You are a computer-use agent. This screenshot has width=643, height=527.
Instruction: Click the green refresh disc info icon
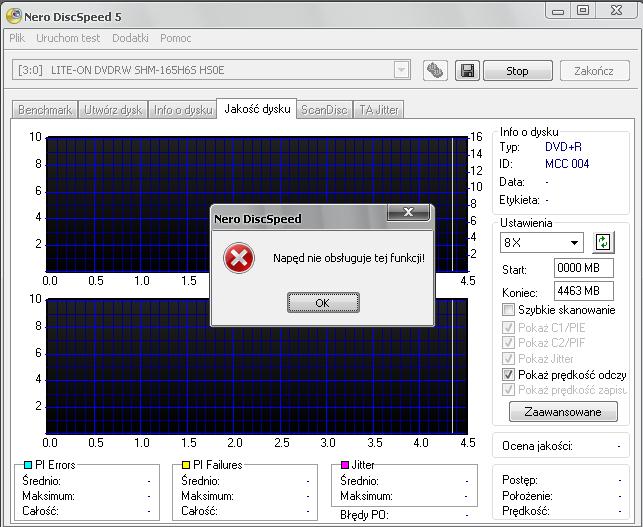pos(603,242)
